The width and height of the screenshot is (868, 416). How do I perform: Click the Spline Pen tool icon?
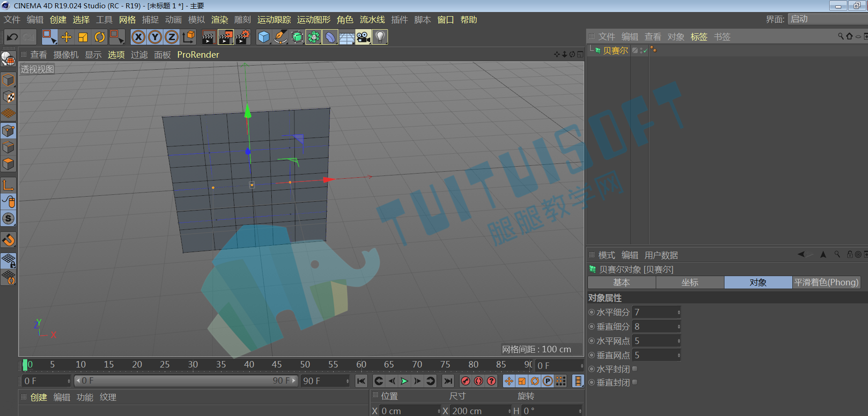click(280, 37)
